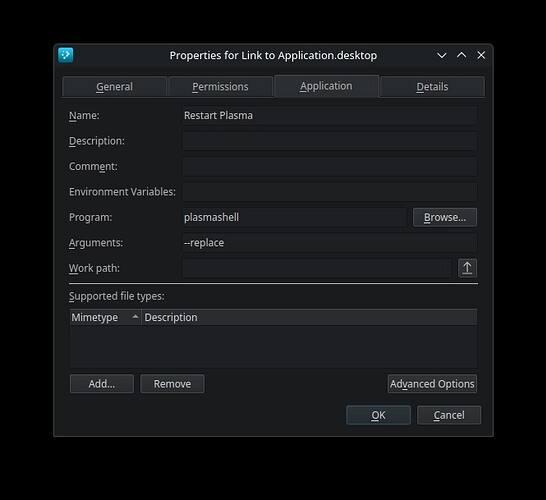The height and width of the screenshot is (500, 546).
Task: Open Advanced Options
Action: (x=432, y=384)
